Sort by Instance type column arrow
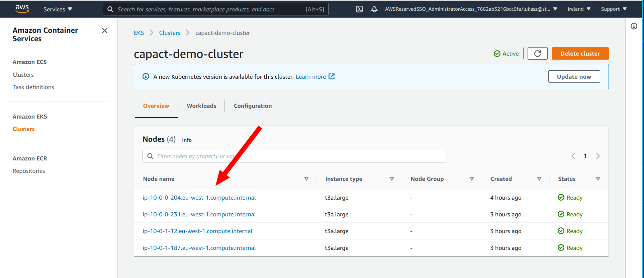The image size is (644, 278). coord(392,179)
